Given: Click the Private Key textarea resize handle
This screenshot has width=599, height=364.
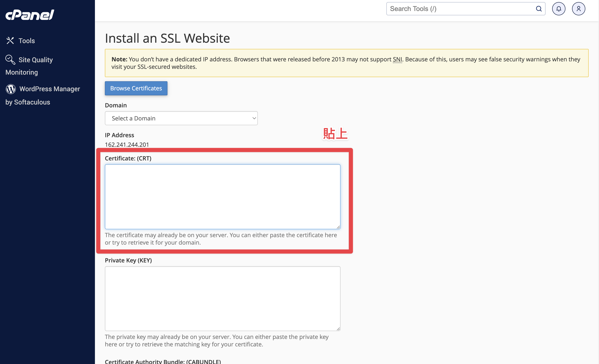Looking at the screenshot, I should tap(338, 329).
